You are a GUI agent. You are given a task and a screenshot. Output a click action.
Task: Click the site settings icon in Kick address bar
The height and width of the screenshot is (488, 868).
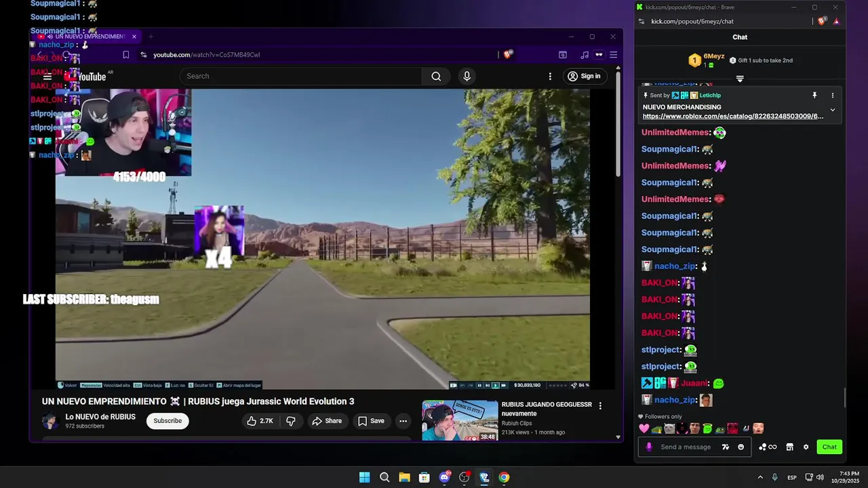tap(641, 22)
